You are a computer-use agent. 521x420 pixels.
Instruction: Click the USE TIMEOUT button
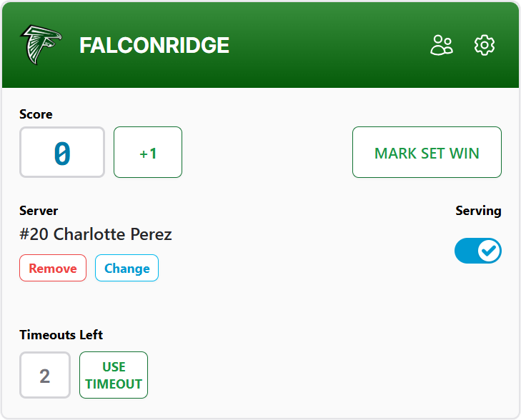(x=114, y=375)
